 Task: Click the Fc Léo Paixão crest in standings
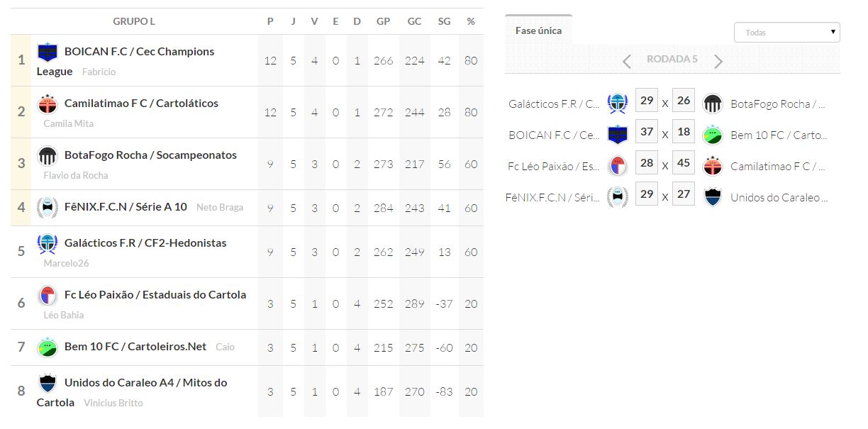[48, 296]
